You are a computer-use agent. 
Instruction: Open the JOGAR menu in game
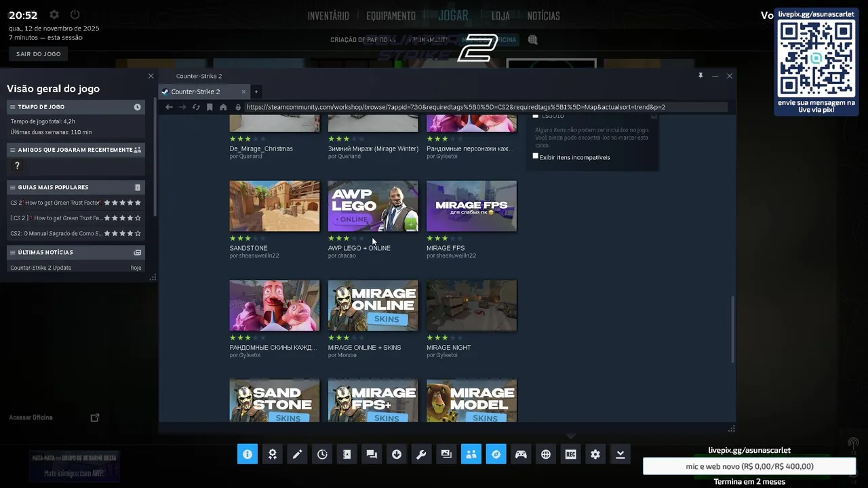453,16
